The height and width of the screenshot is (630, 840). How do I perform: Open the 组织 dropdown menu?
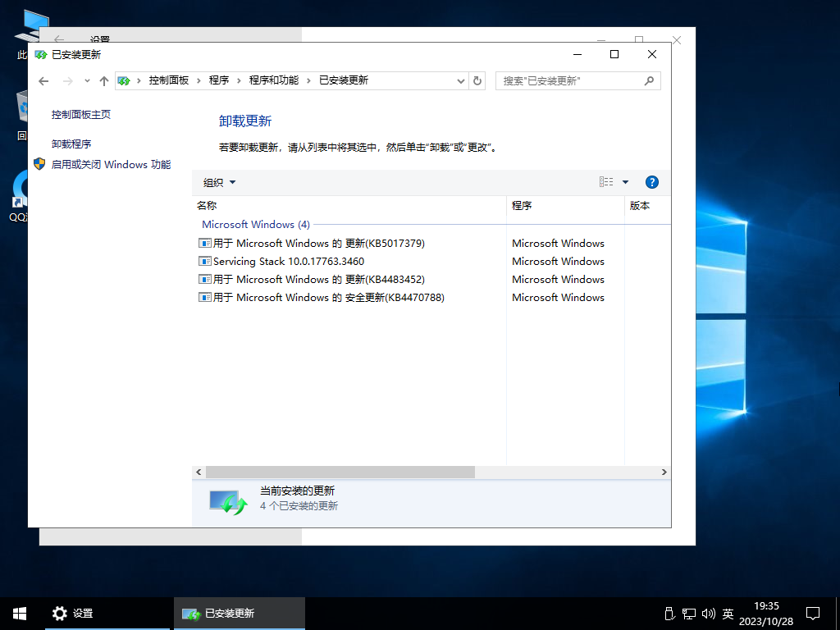[217, 182]
